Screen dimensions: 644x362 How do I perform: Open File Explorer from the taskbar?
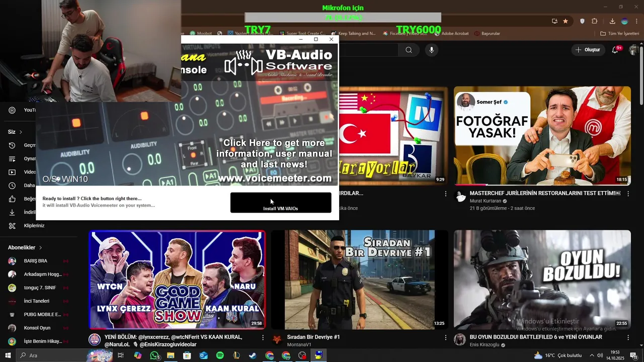point(171,355)
